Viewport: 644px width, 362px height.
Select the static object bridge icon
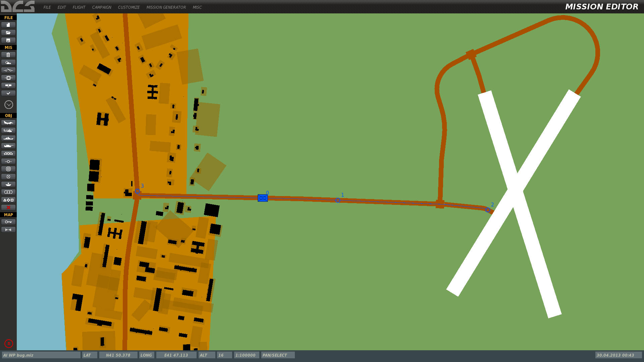tap(8, 154)
